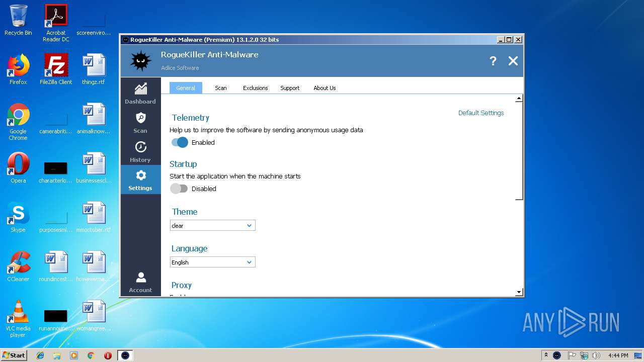Launch VLC media player from desktop
644x362 pixels.
pyautogui.click(x=18, y=319)
